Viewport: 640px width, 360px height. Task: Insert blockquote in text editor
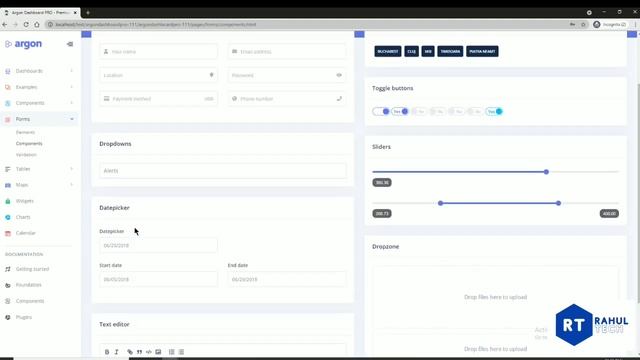pyautogui.click(x=139, y=352)
